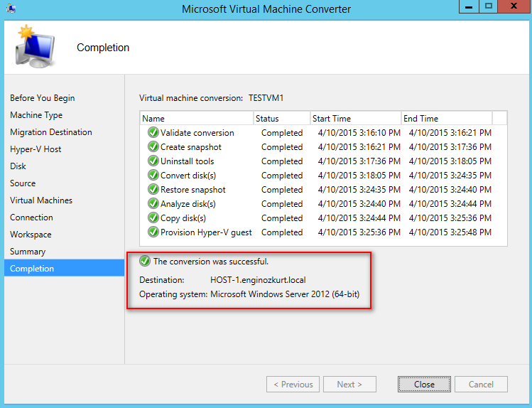
Task: Click the Provision Hyper-V guest check icon
Action: pos(153,232)
